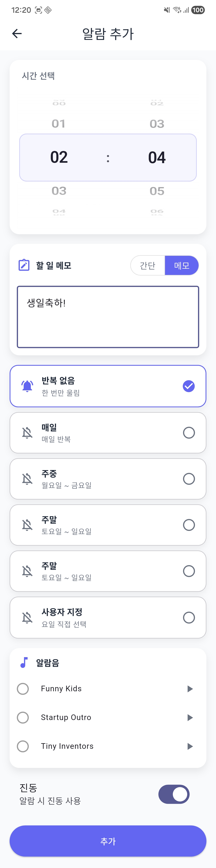Switch to the 간단 memo tab

pyautogui.click(x=147, y=265)
